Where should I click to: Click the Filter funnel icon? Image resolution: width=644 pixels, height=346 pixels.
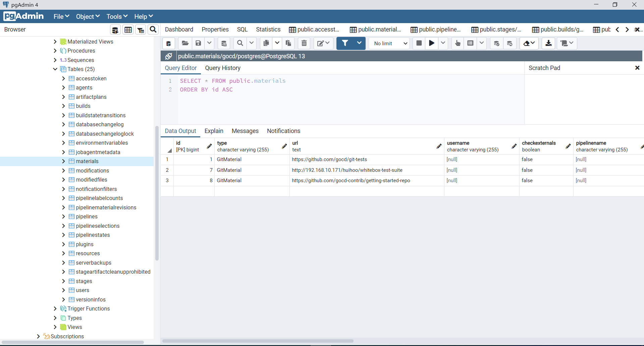[x=345, y=43]
